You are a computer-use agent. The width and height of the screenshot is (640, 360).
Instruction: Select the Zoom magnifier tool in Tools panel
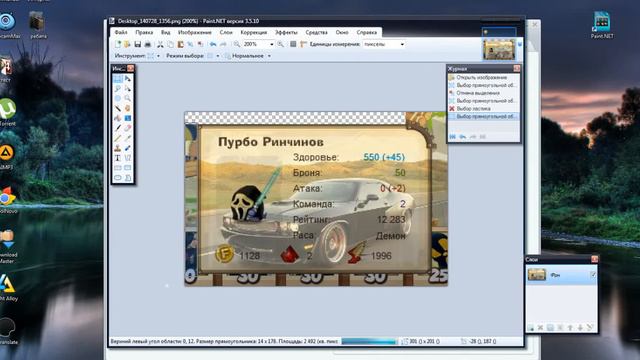click(128, 98)
